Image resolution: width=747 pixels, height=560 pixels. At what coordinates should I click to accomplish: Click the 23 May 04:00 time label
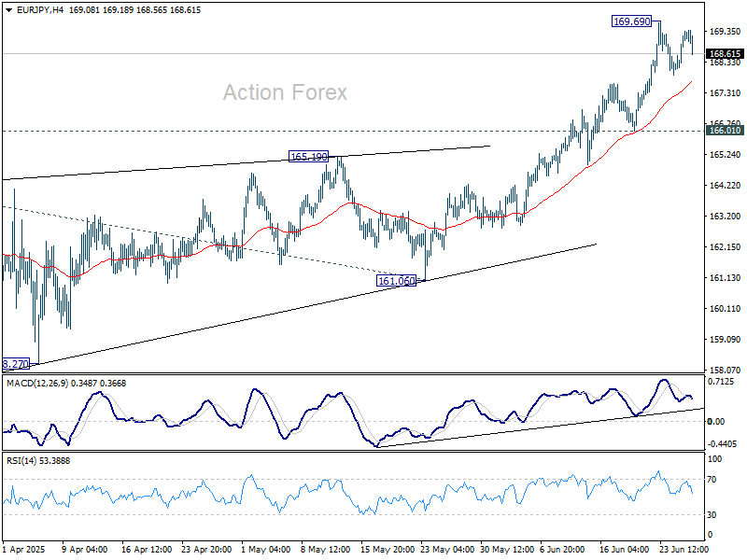point(447,550)
